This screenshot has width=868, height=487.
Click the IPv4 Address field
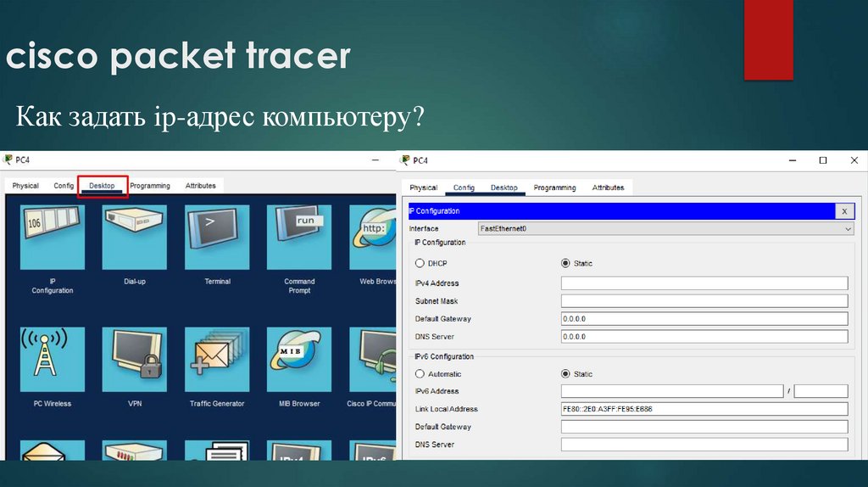(x=704, y=283)
